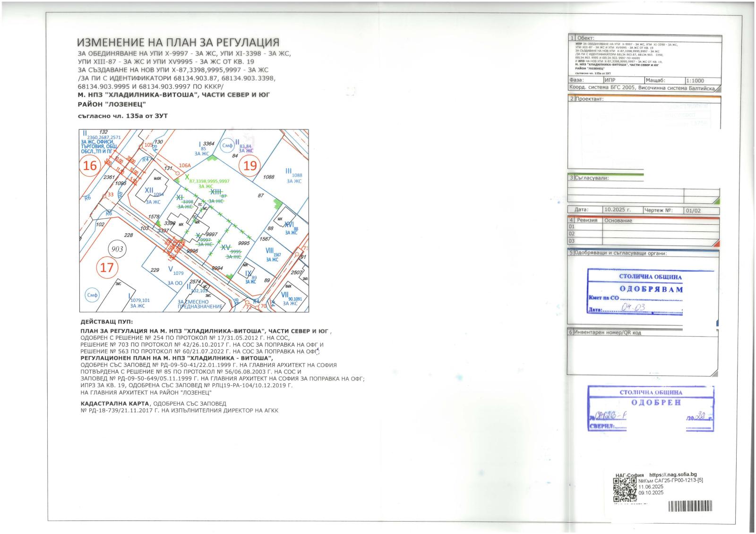Click the red circled number 19
Viewport: 756px width, 534px height.
[x=250, y=165]
